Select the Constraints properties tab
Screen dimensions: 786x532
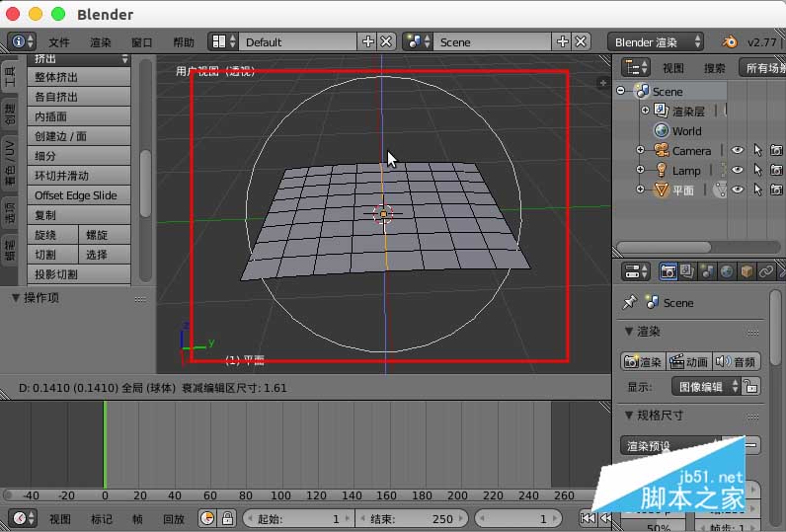click(x=766, y=271)
